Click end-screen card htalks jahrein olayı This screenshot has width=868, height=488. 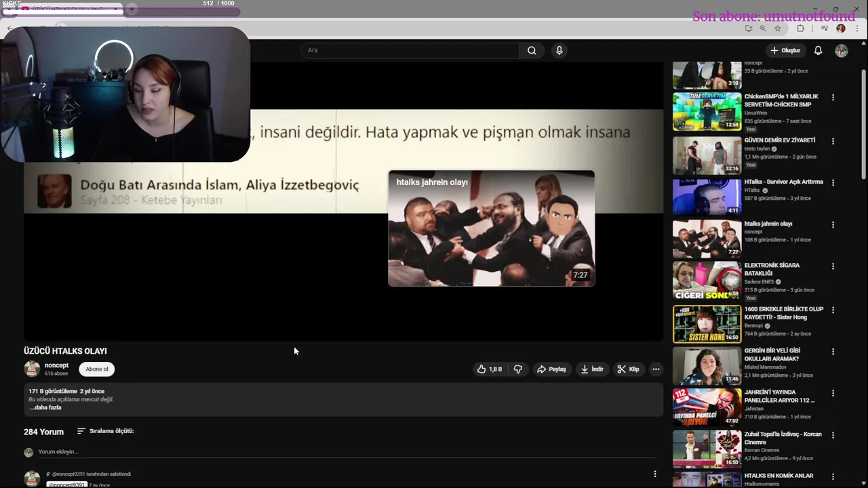point(491,228)
